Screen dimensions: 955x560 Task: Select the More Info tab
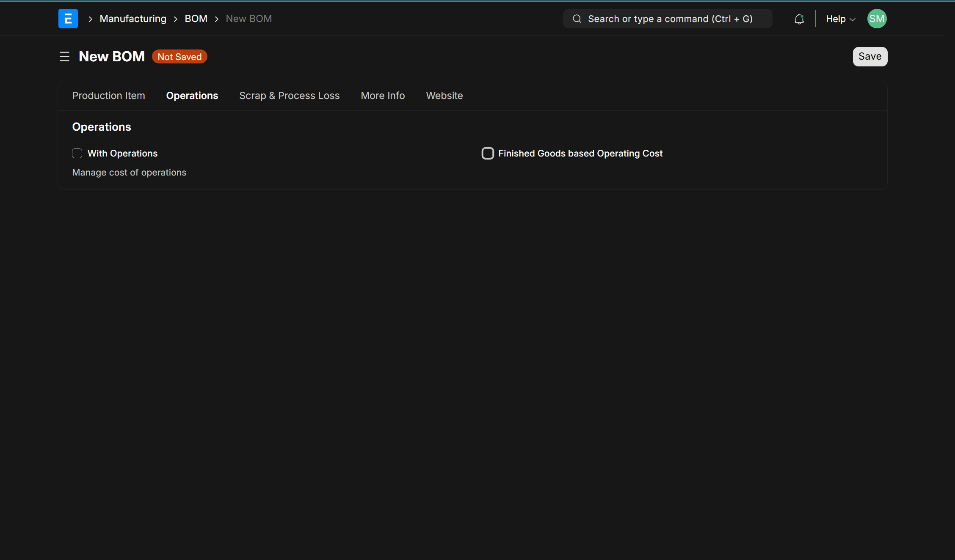[x=383, y=96]
